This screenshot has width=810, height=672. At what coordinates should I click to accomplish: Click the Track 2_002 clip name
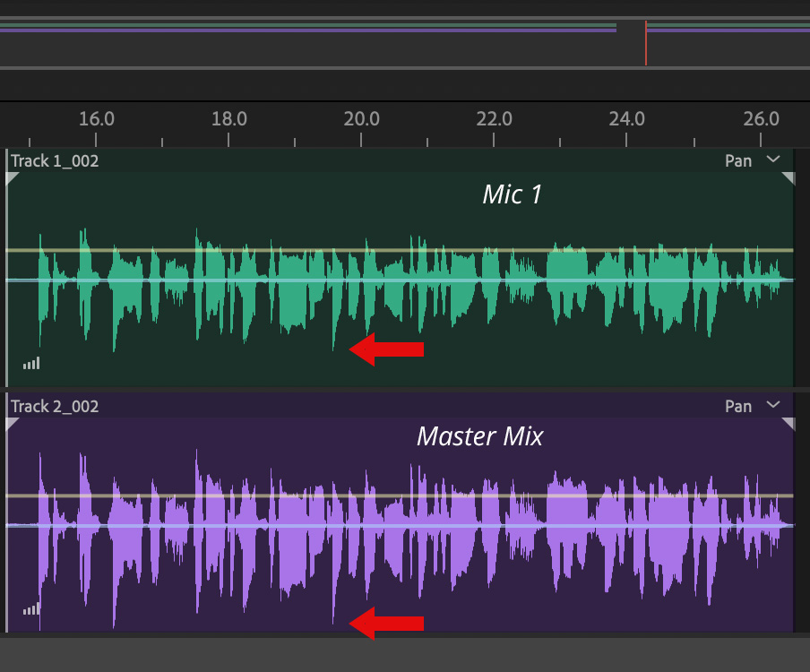pos(55,406)
